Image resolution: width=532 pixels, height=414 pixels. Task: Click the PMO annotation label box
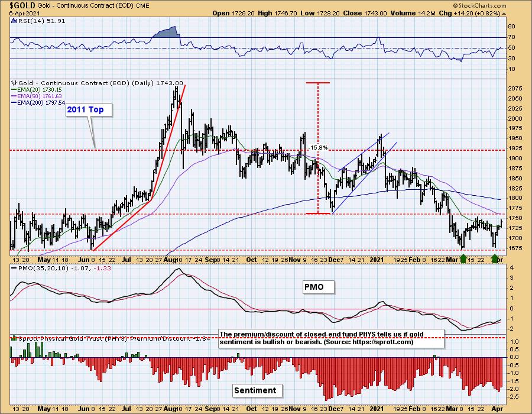pos(319,287)
